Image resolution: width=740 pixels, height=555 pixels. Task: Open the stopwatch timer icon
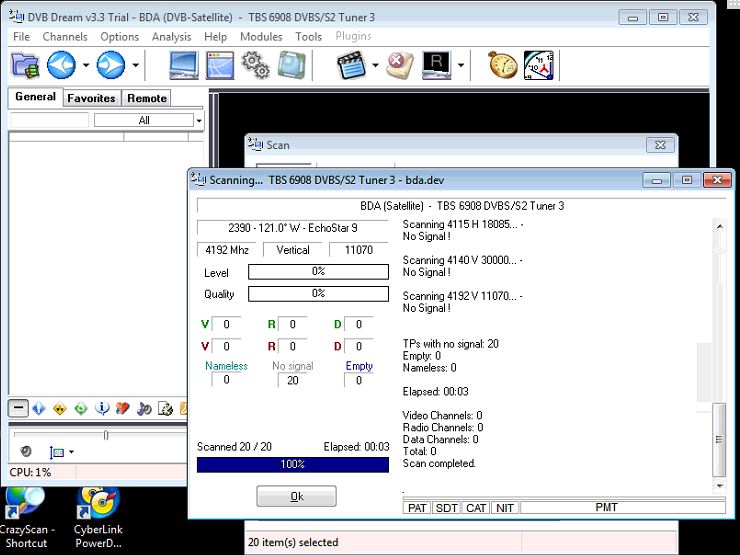[x=503, y=65]
